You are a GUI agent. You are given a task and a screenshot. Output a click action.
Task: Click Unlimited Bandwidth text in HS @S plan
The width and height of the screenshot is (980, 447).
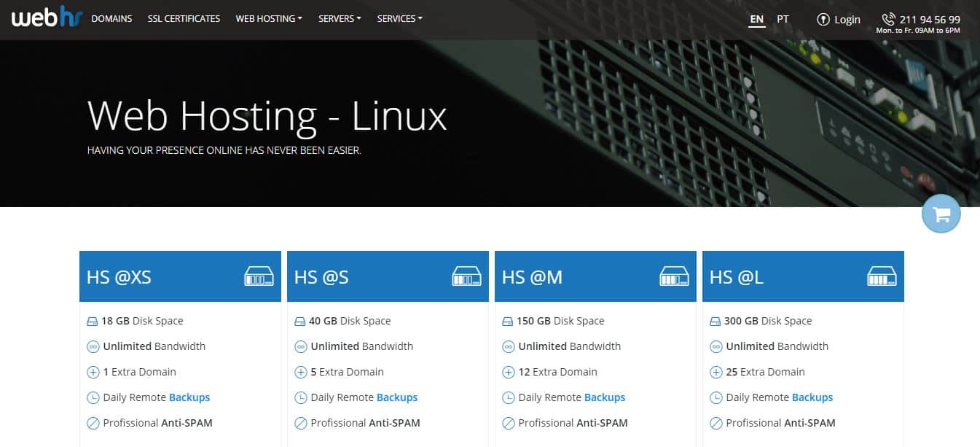tap(362, 346)
